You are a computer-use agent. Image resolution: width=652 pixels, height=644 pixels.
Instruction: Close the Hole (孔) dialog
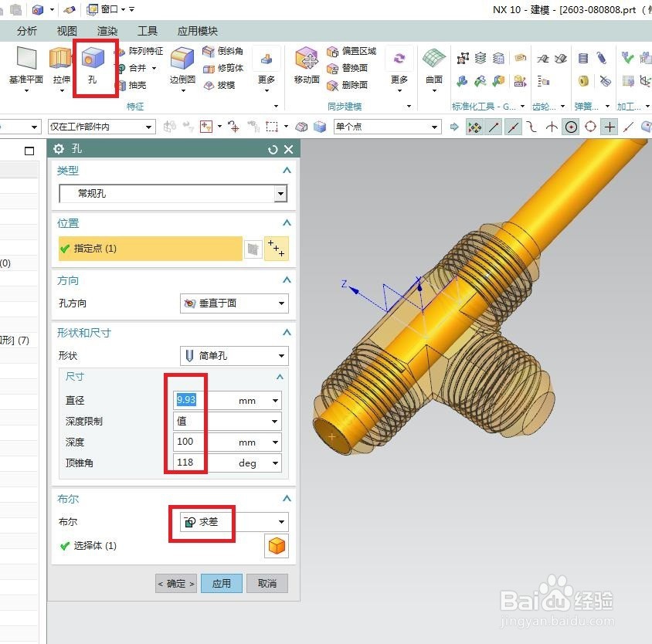[289, 149]
